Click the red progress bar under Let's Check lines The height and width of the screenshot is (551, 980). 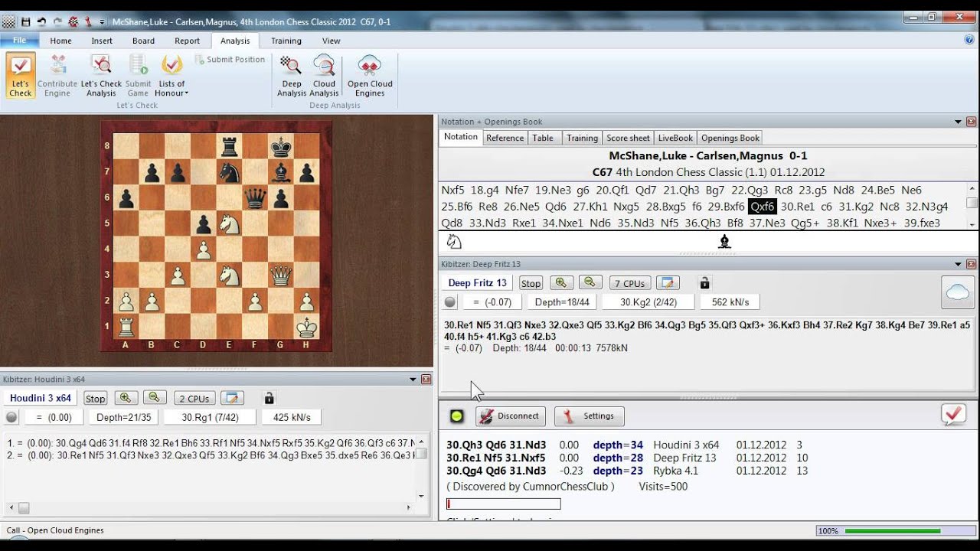point(504,504)
